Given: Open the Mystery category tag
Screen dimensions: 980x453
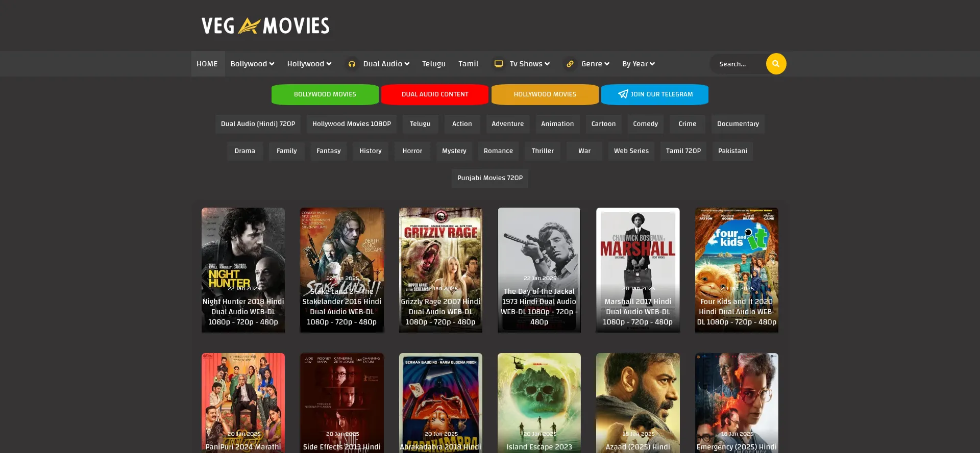Looking at the screenshot, I should [454, 151].
